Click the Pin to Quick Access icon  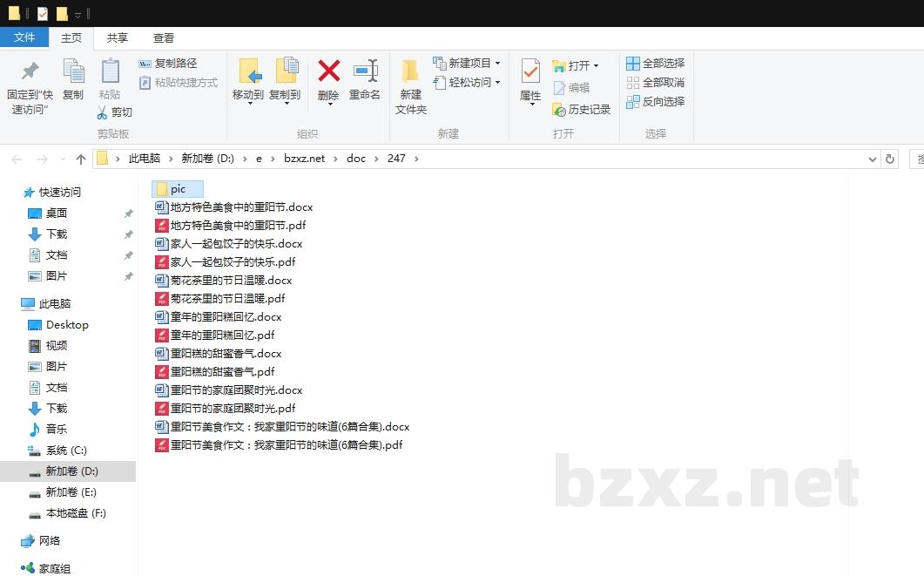click(x=30, y=71)
